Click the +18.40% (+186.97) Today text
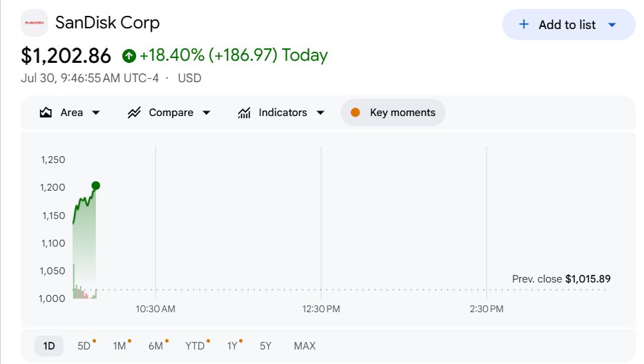The image size is (644, 364). (x=234, y=55)
